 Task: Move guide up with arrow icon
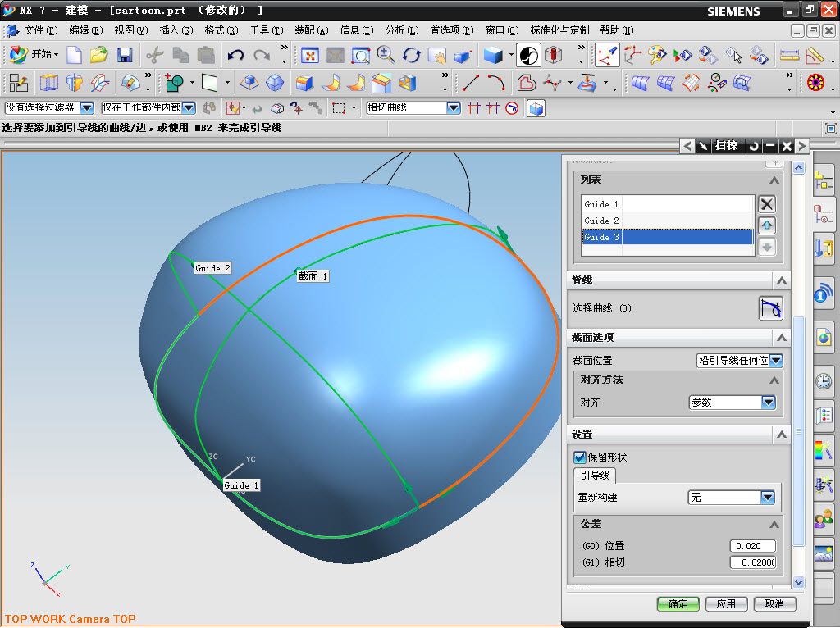[767, 225]
